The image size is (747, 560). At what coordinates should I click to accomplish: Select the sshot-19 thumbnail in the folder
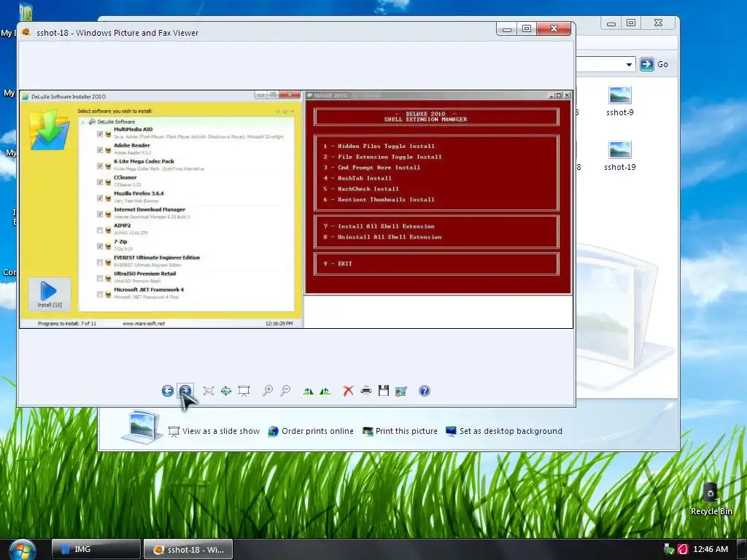pyautogui.click(x=620, y=149)
